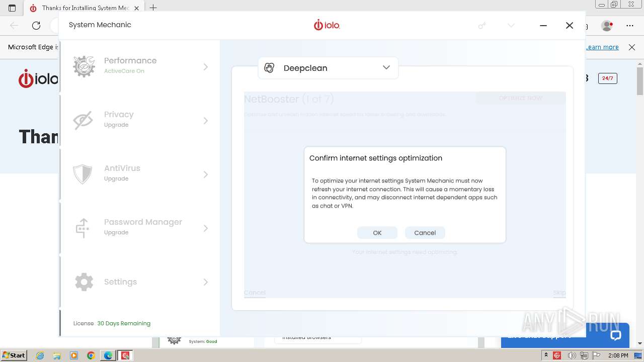The image size is (644, 362).
Task: Expand the AntiVirus chevron arrow
Action: (x=205, y=174)
